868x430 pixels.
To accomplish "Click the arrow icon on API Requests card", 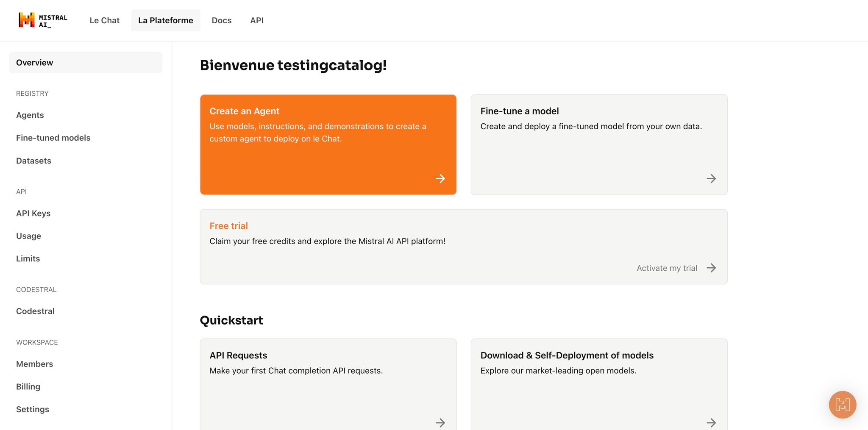I will tap(440, 422).
